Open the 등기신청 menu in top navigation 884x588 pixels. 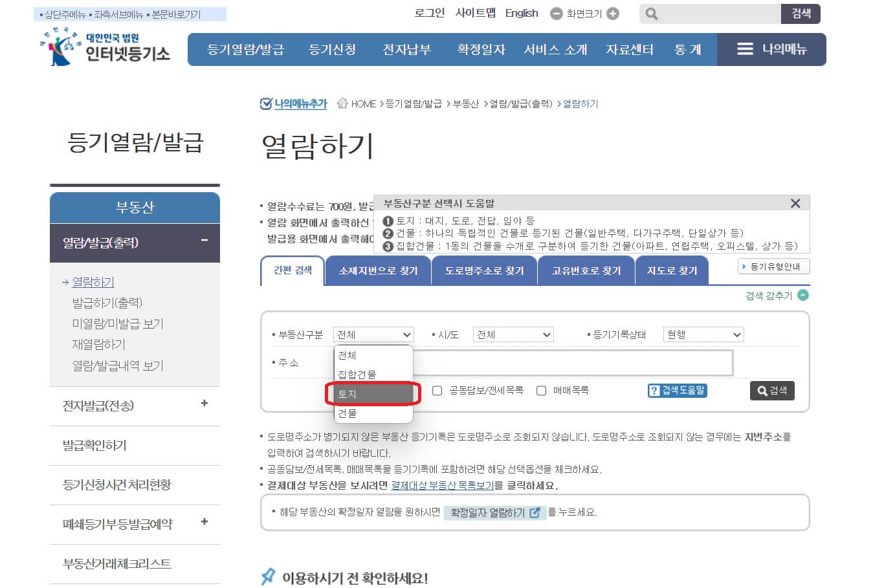[x=333, y=49]
